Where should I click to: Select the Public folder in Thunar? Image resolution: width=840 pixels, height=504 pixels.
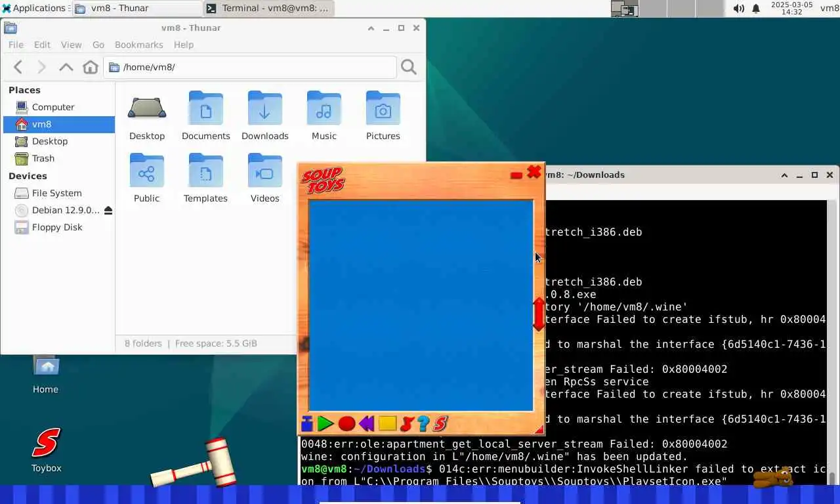click(x=147, y=178)
